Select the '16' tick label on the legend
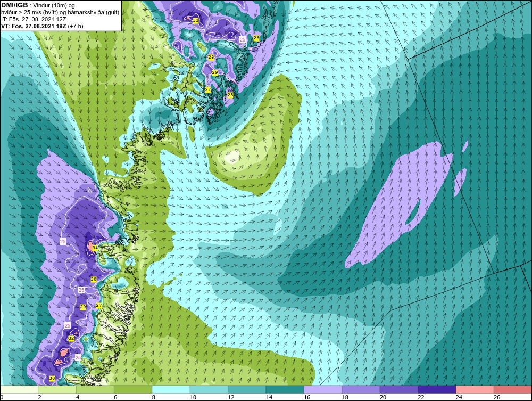 click(307, 398)
